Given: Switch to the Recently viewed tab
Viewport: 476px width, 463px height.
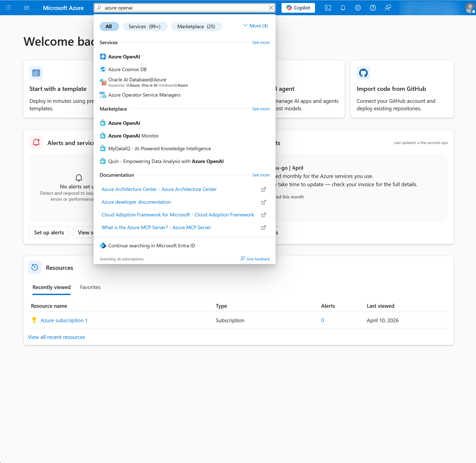Looking at the screenshot, I should point(51,287).
